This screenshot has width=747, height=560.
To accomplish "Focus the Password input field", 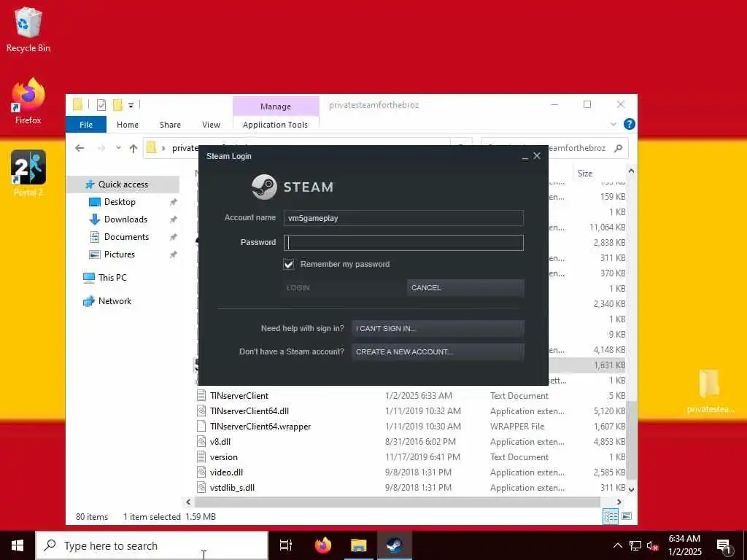I will click(403, 242).
